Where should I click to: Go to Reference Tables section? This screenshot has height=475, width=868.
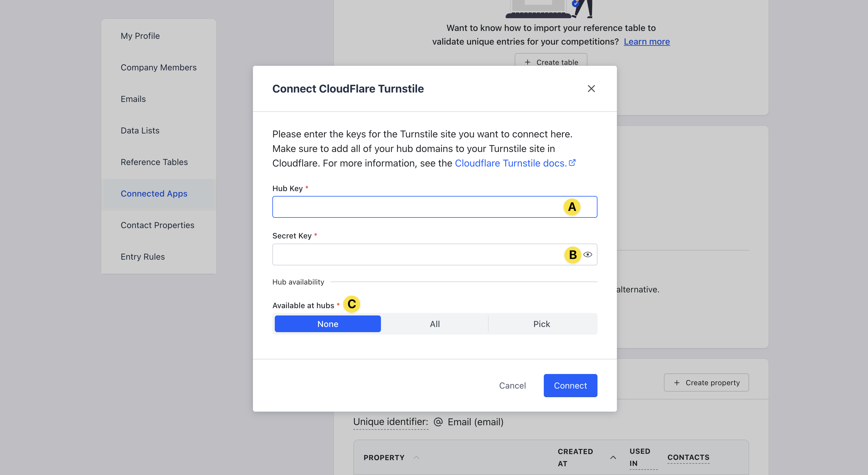pyautogui.click(x=154, y=162)
